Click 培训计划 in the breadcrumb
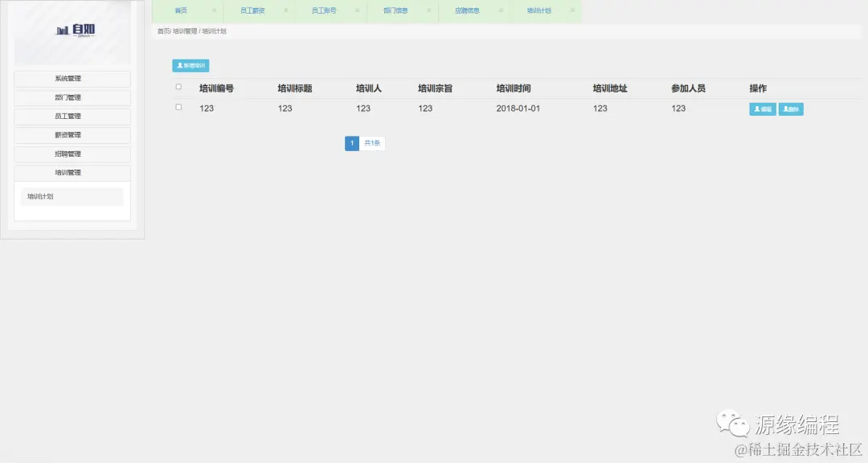 [x=215, y=31]
